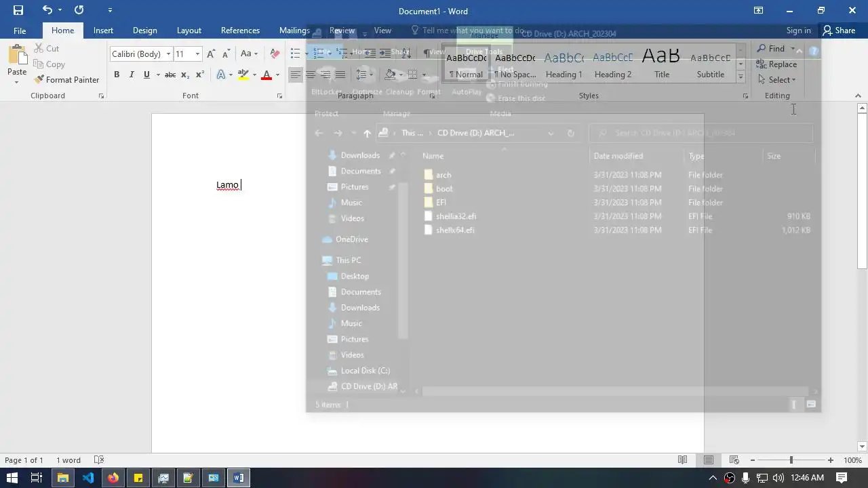The image size is (868, 488).
Task: Switch to the References ribbon tab
Action: point(240,30)
